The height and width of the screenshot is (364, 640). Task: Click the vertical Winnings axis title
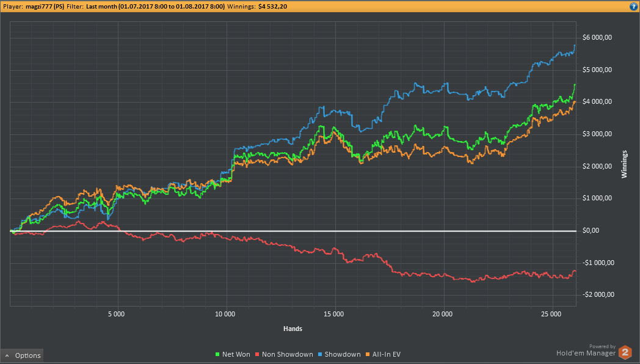coord(624,164)
